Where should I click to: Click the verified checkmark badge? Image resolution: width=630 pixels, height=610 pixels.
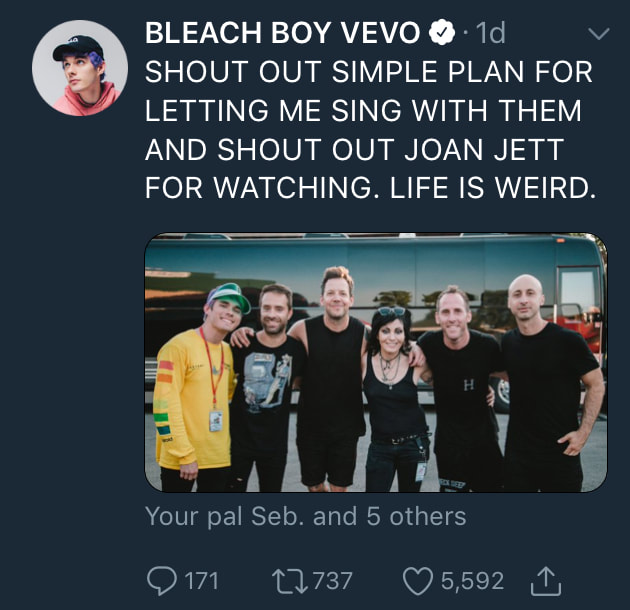442,34
